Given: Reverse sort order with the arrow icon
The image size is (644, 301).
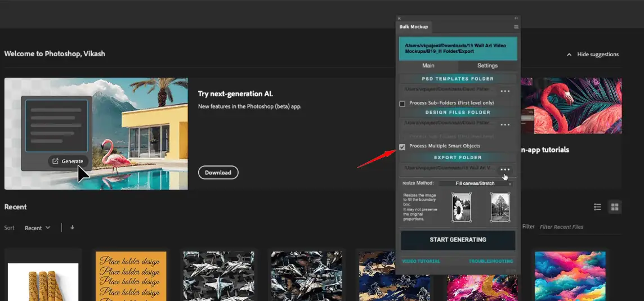Looking at the screenshot, I should (72, 227).
